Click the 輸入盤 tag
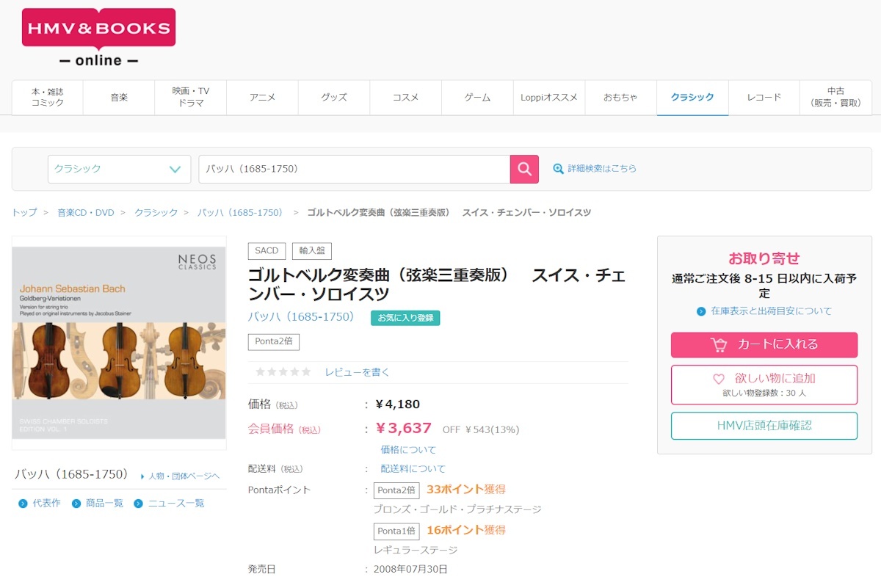881x588 pixels. coord(312,251)
